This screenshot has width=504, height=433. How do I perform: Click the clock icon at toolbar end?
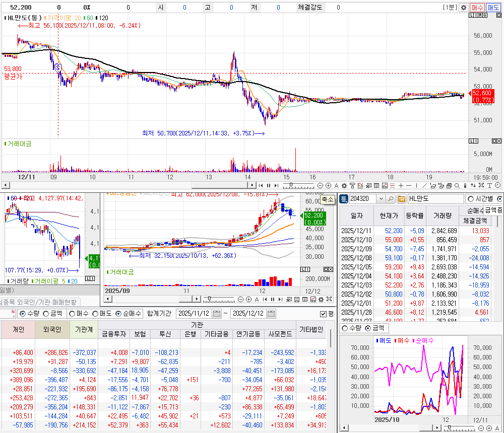(x=497, y=185)
